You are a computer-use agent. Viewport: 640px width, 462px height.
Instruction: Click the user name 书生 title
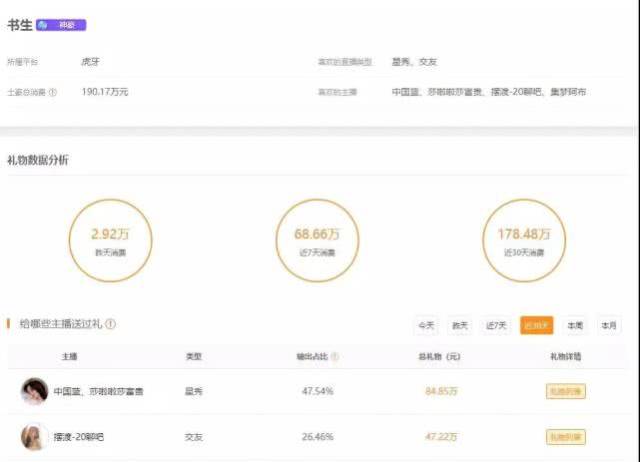20,25
